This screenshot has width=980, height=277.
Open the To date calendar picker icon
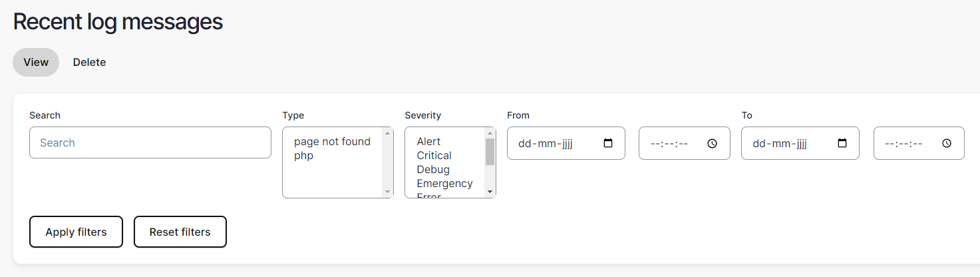842,143
